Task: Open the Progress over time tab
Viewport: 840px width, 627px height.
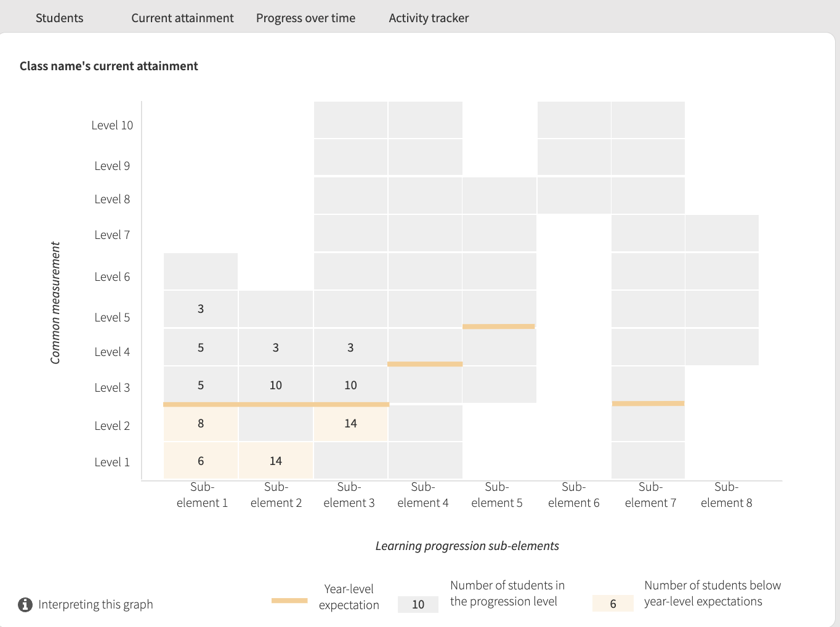Action: (x=305, y=18)
